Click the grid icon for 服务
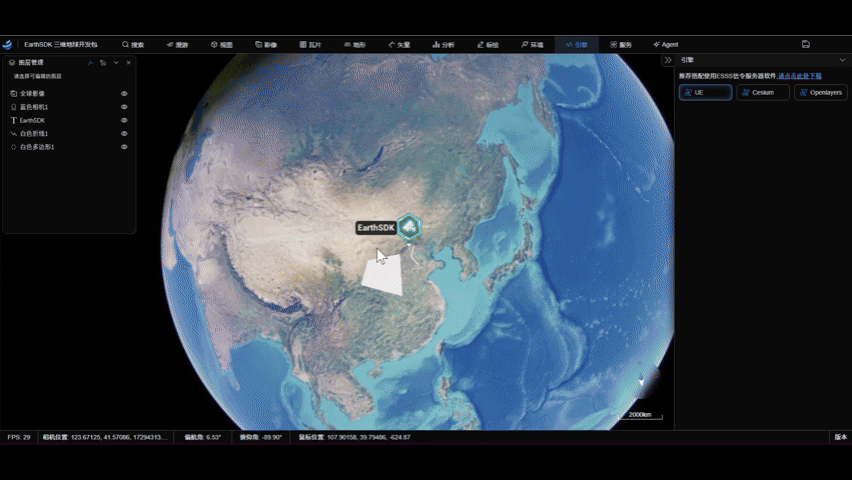Screen dimensions: 852x480 coord(613,45)
